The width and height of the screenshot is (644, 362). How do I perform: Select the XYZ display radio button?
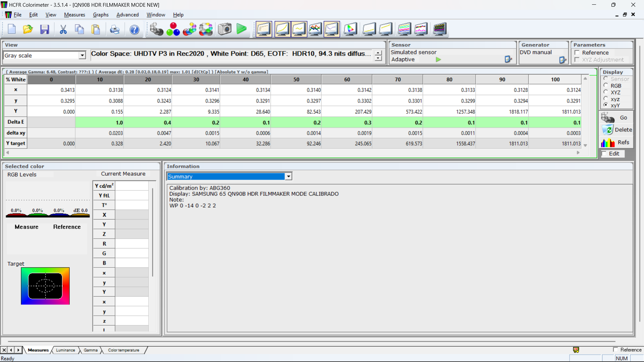pos(606,92)
